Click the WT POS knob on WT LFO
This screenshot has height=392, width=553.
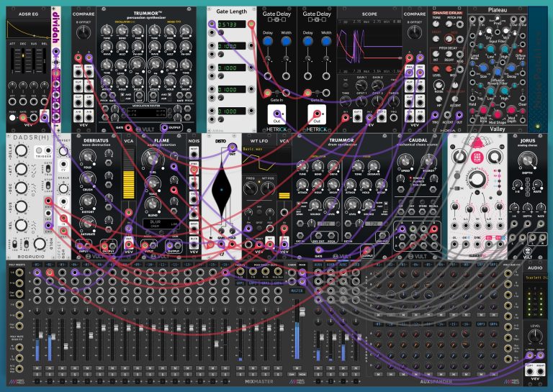coord(268,189)
